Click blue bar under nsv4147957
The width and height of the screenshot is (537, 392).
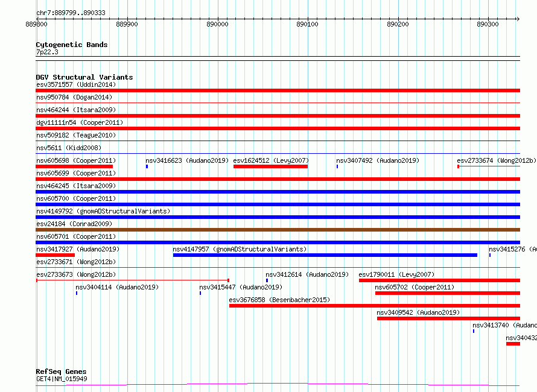coord(325,255)
